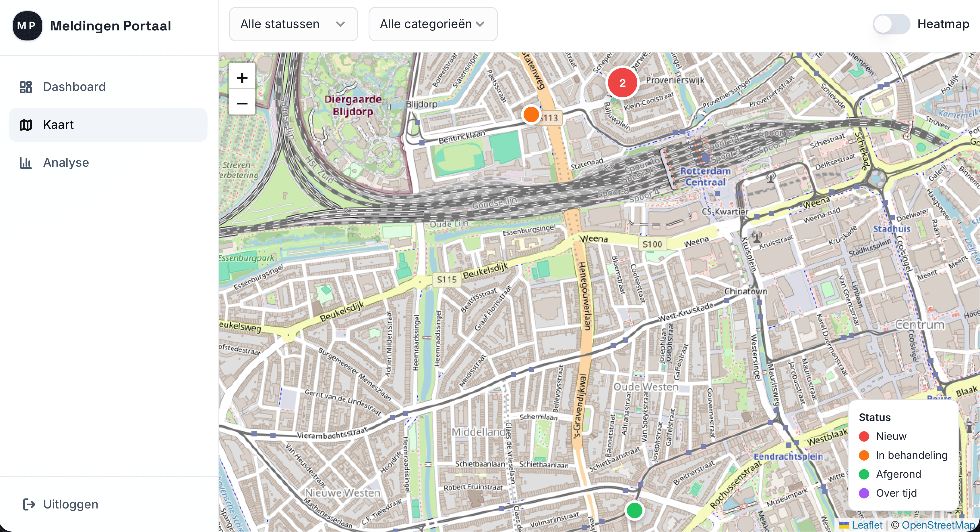Click the red Nieuw legend swatch
This screenshot has height=532, width=980.
pos(864,436)
